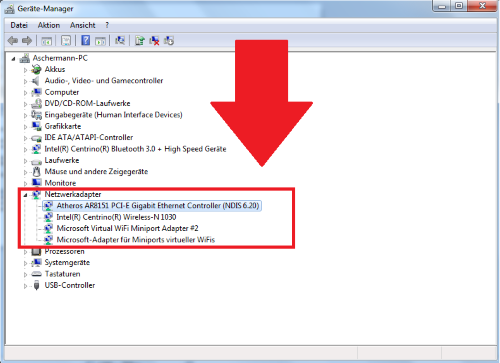Click the mouse icon beside Mäuse
This screenshot has width=500, height=363.
(x=36, y=172)
